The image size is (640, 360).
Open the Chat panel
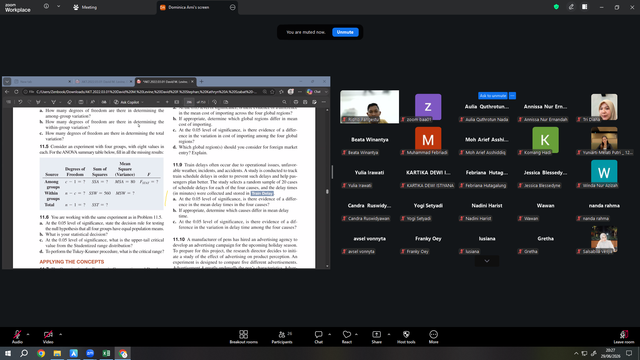(318, 337)
